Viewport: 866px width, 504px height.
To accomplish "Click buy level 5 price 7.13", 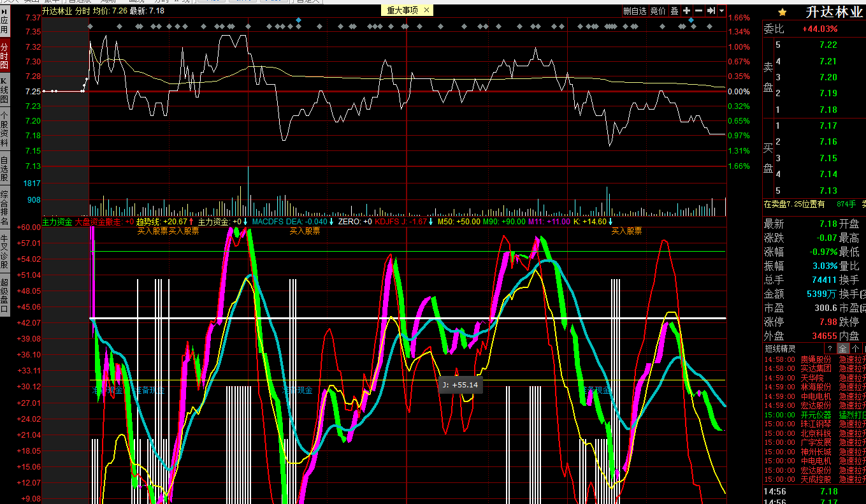I will pyautogui.click(x=828, y=191).
